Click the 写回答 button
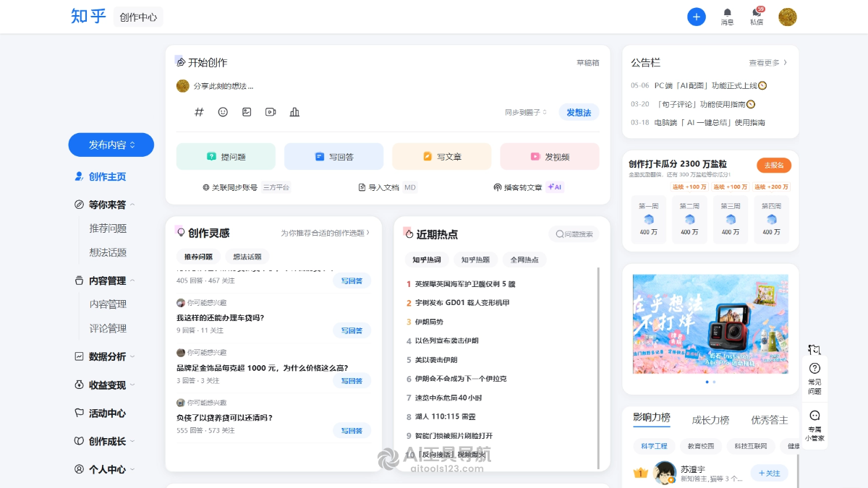Viewport: 868px width, 488px height. click(x=333, y=156)
